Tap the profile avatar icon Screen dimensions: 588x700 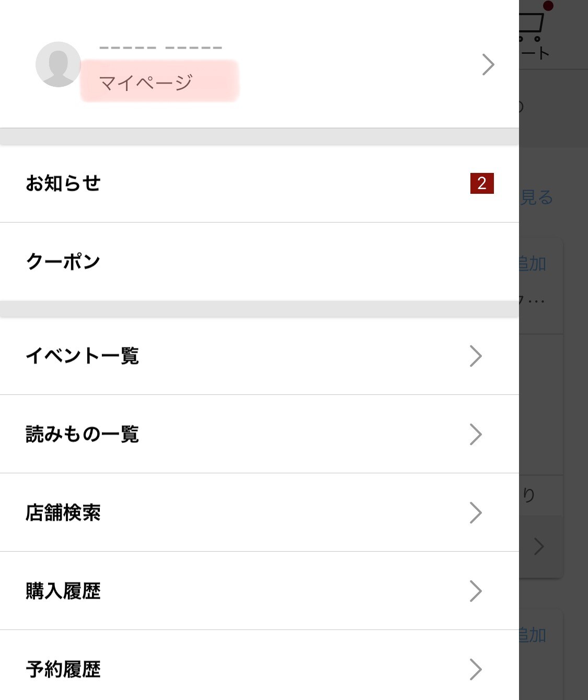click(x=58, y=64)
